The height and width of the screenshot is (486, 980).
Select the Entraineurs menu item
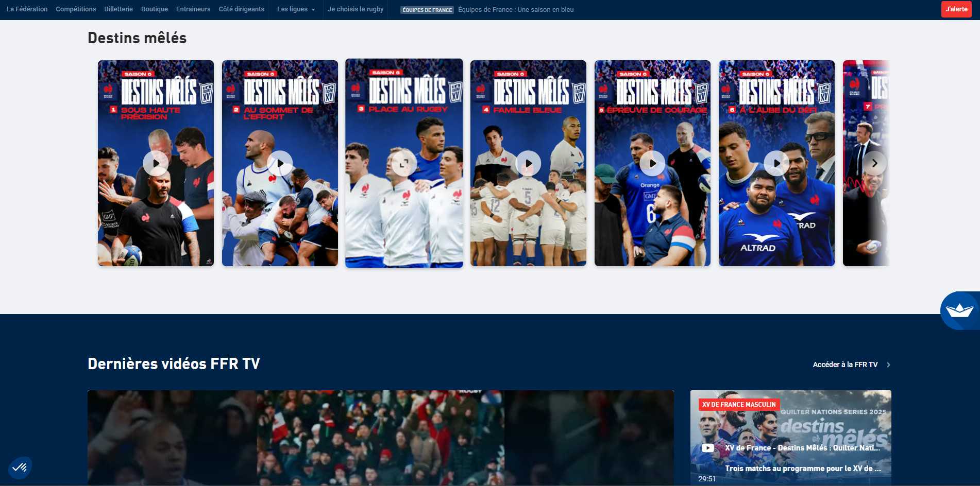[193, 9]
